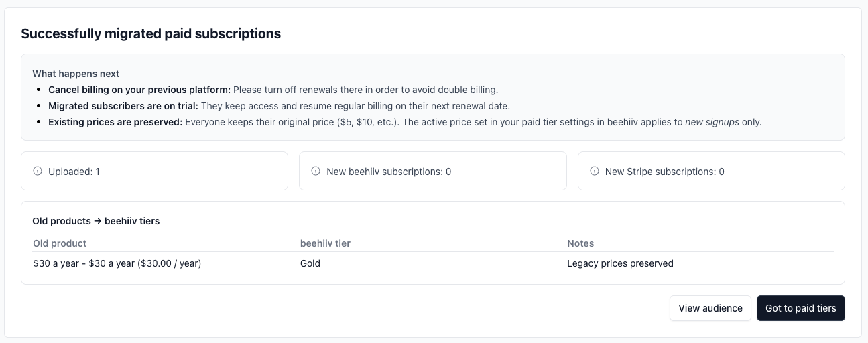This screenshot has height=343, width=868.
Task: Click the Gold tier cell
Action: tap(310, 263)
